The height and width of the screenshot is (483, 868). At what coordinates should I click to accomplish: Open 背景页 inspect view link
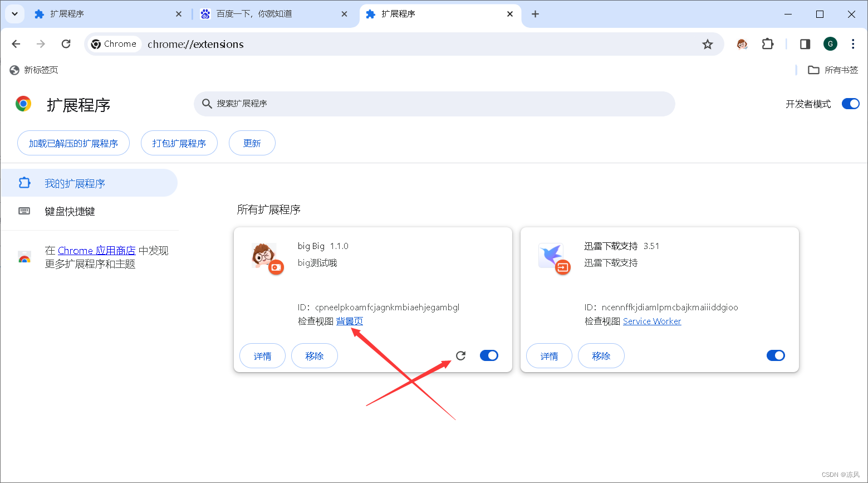[350, 321]
